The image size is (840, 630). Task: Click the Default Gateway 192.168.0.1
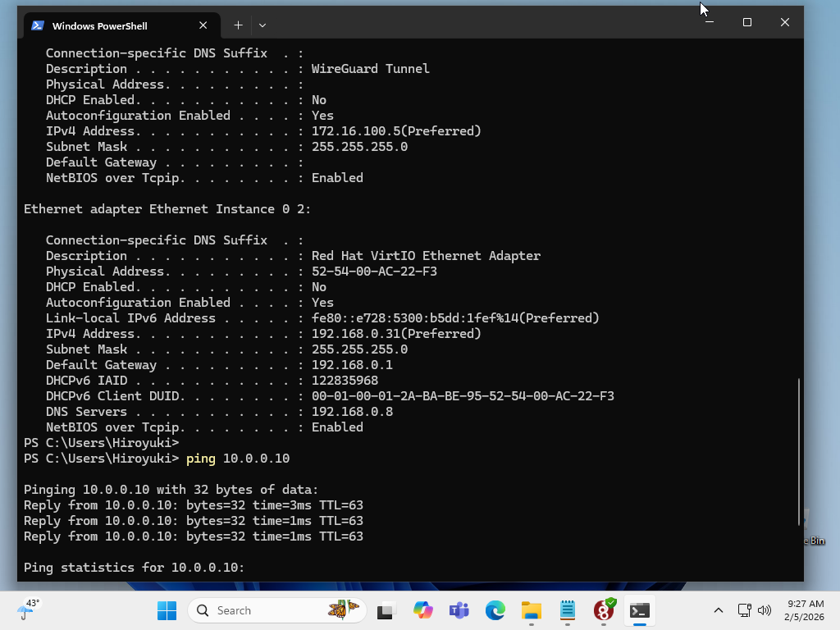tap(352, 365)
